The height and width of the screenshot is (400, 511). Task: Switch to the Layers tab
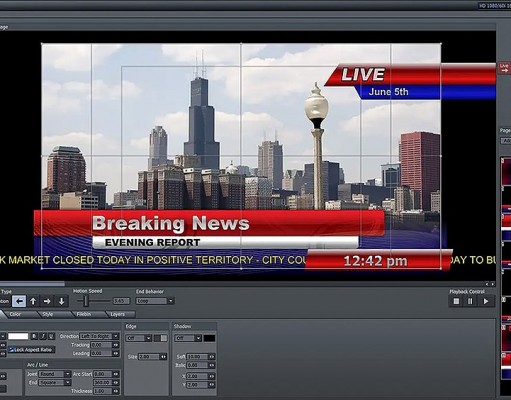pyautogui.click(x=117, y=314)
